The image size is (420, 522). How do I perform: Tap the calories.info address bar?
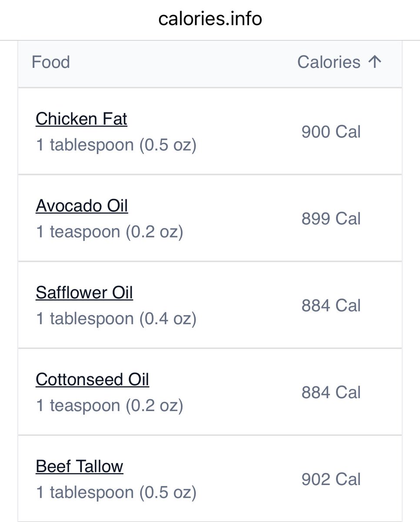pyautogui.click(x=210, y=19)
